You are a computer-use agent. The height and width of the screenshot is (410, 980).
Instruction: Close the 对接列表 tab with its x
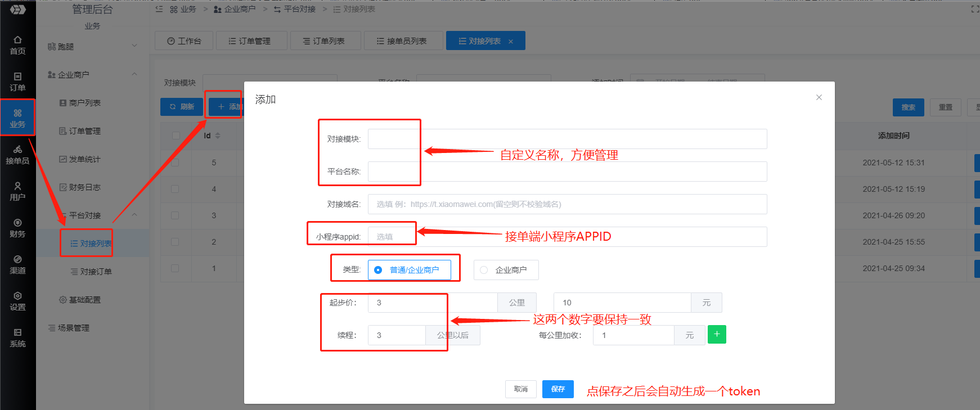coord(511,41)
